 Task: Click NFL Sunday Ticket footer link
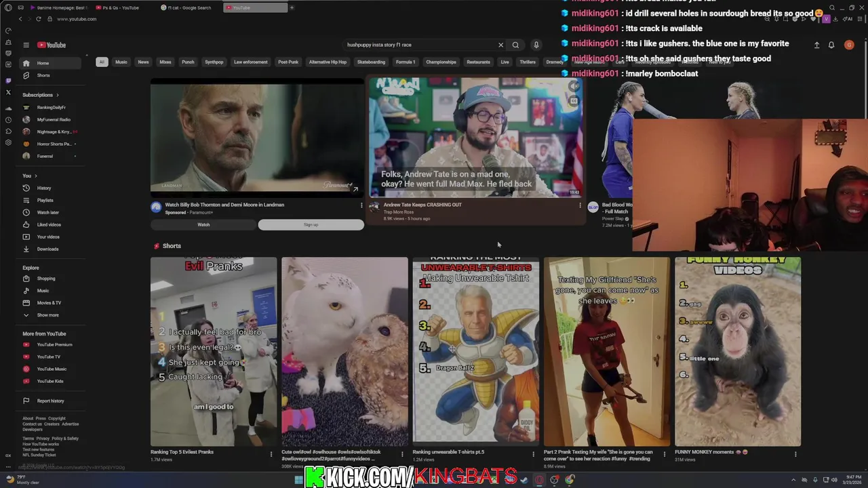pos(39,455)
